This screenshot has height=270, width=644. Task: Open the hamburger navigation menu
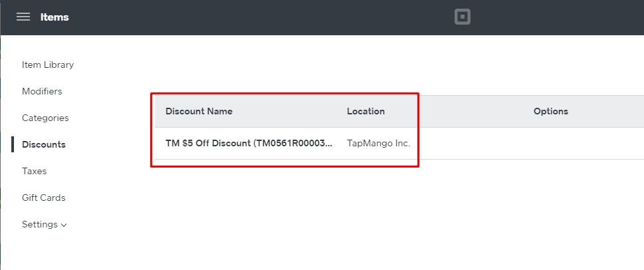point(23,17)
